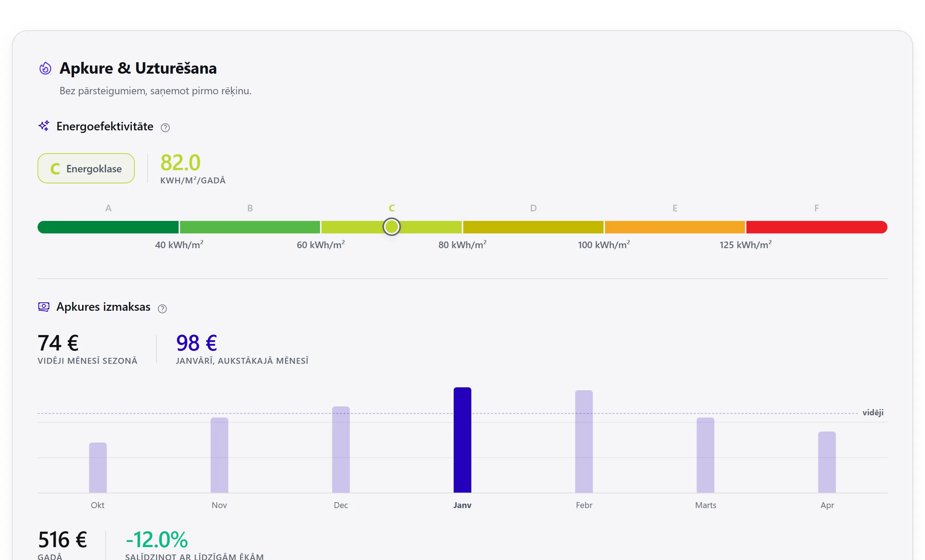Click the sparkle icon next to Energoefektivitāte
This screenshot has width=925, height=560.
[x=44, y=126]
